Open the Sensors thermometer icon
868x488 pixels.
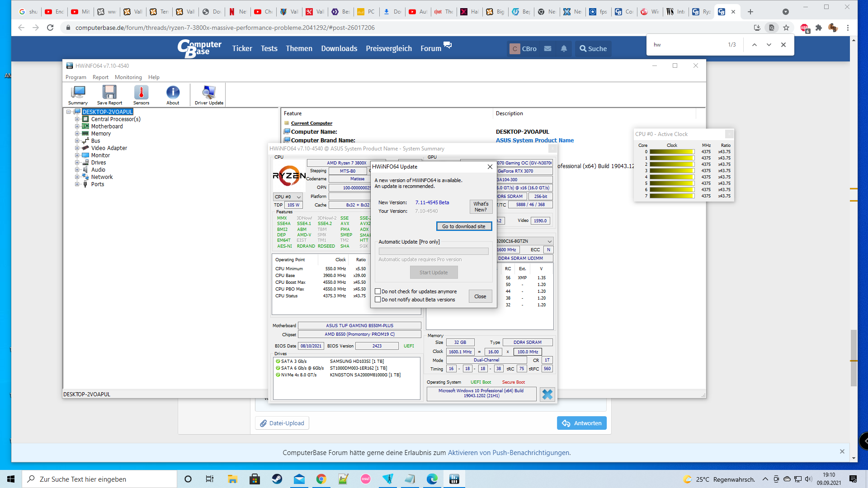pyautogui.click(x=141, y=95)
